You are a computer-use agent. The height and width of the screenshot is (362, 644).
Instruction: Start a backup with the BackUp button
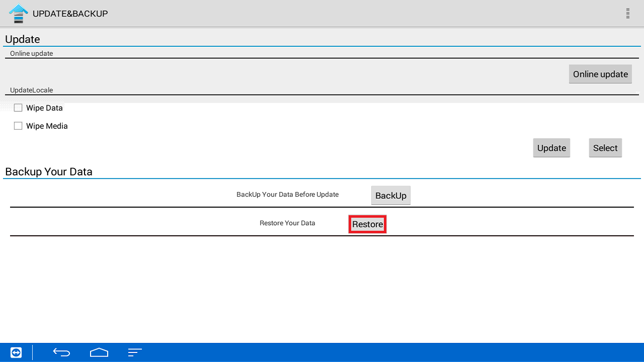[x=390, y=196]
